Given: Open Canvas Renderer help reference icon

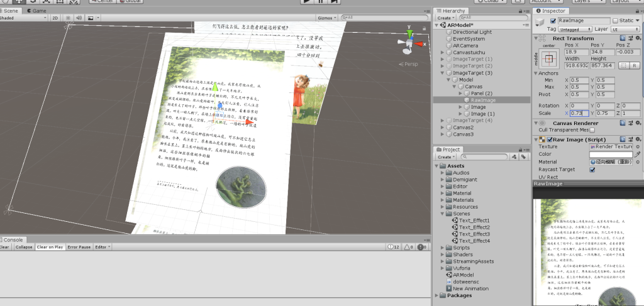Looking at the screenshot, I should [623, 123].
